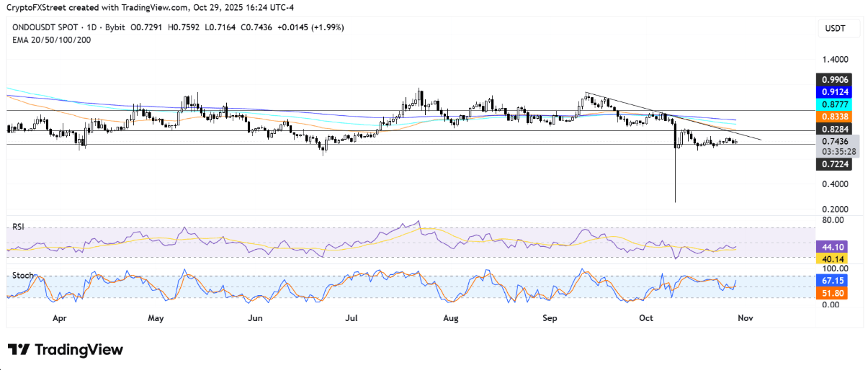Click the current price 0.7436 label

click(x=833, y=143)
